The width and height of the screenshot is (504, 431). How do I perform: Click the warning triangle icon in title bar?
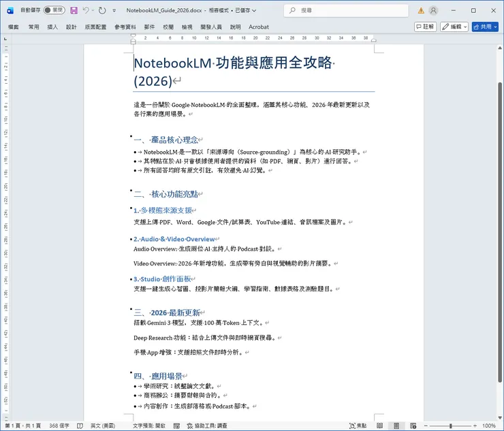coord(421,11)
